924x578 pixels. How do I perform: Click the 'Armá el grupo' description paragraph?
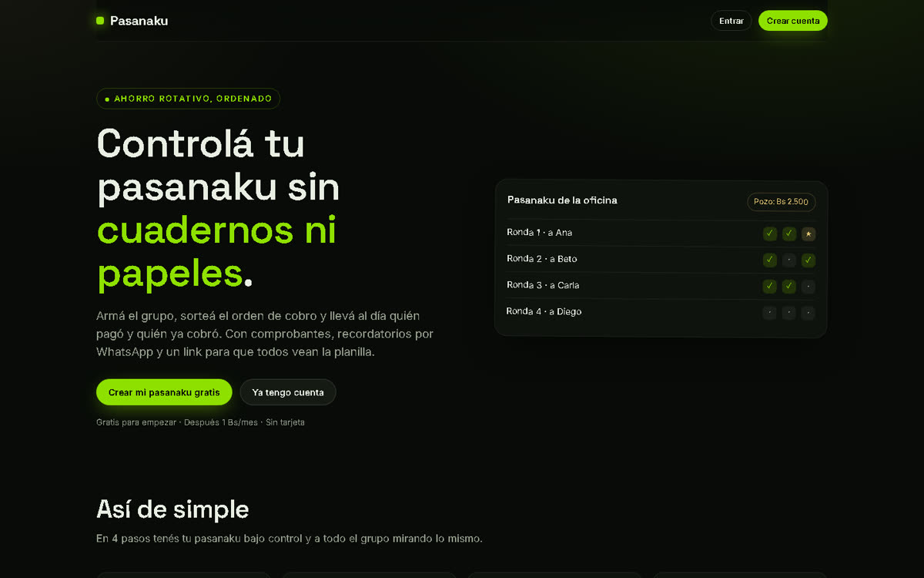(266, 334)
